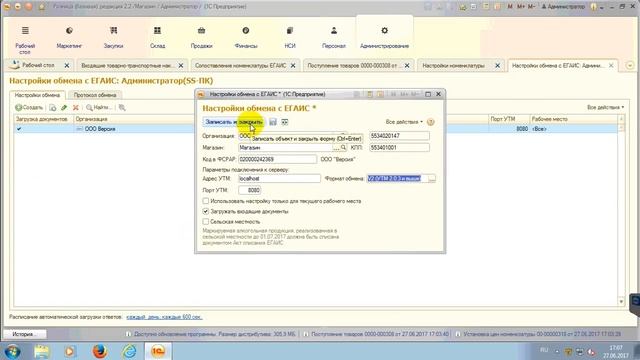Click the list's vertical scrollbar down arrow
This screenshot has width=640, height=360.
(x=621, y=302)
